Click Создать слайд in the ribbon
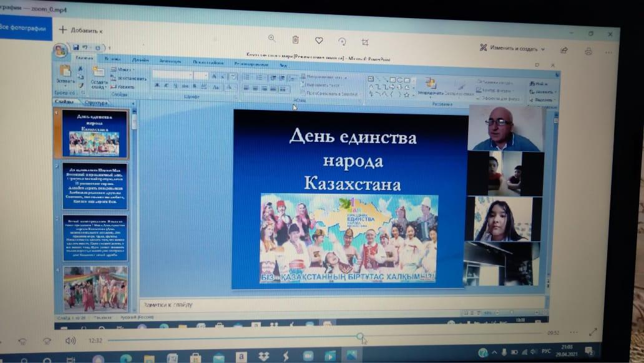Screen dimensions: 644x363 tap(99, 77)
